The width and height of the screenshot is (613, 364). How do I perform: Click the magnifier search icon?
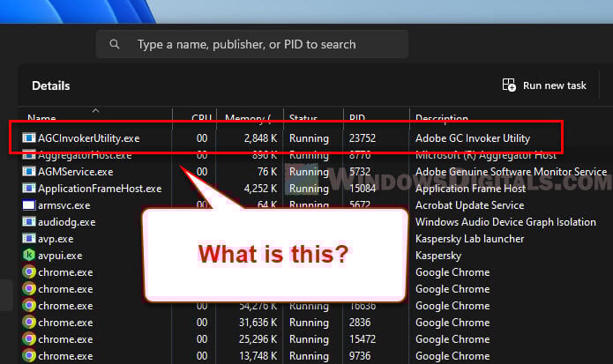(115, 44)
